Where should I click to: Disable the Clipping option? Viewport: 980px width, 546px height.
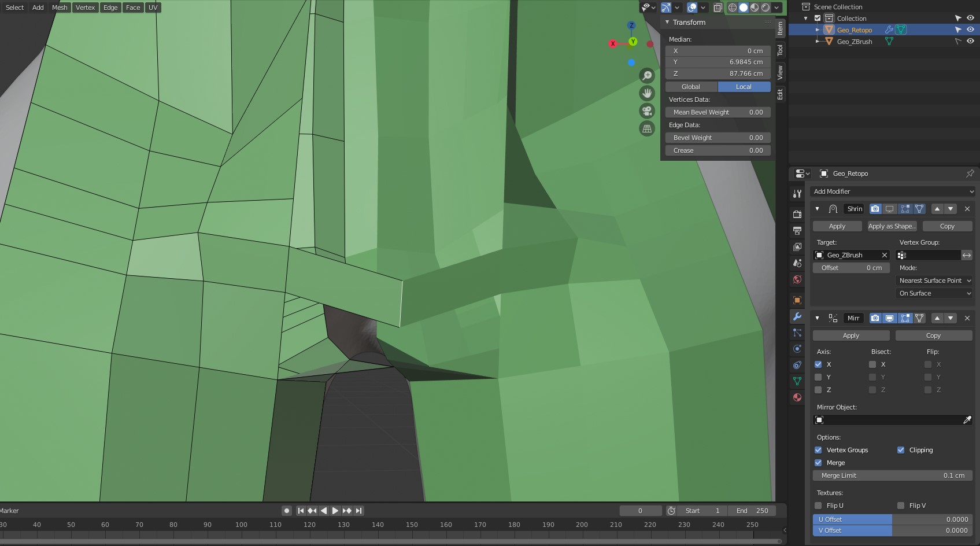pos(901,450)
